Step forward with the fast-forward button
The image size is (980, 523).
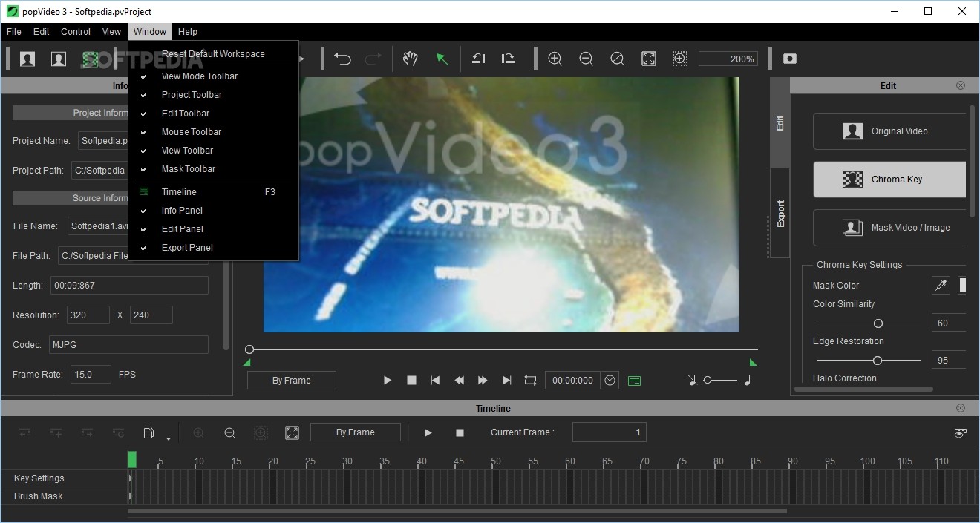483,380
